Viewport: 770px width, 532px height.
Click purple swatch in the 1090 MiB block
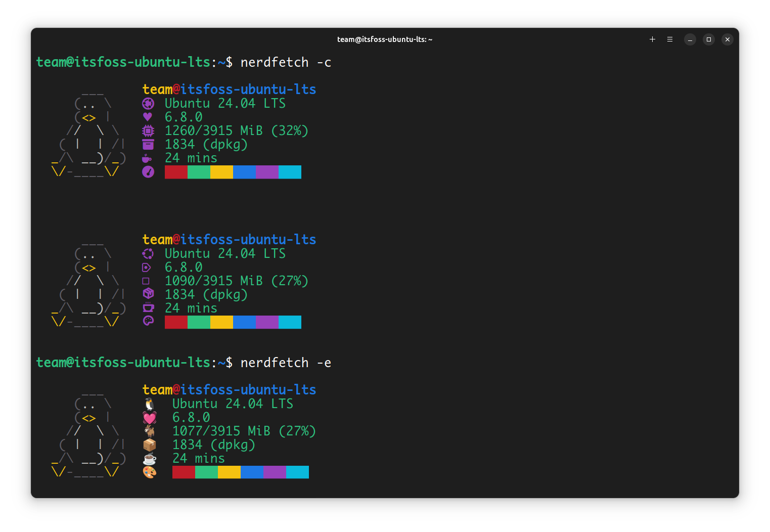(x=267, y=322)
